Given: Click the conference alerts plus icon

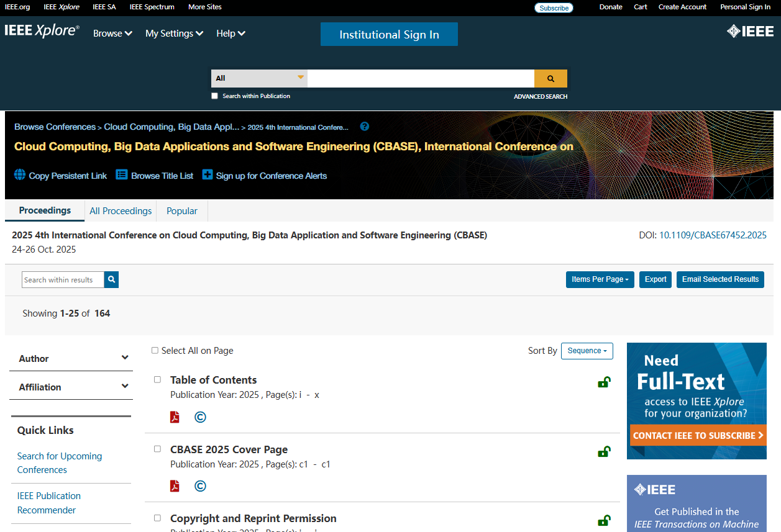Looking at the screenshot, I should pos(208,175).
